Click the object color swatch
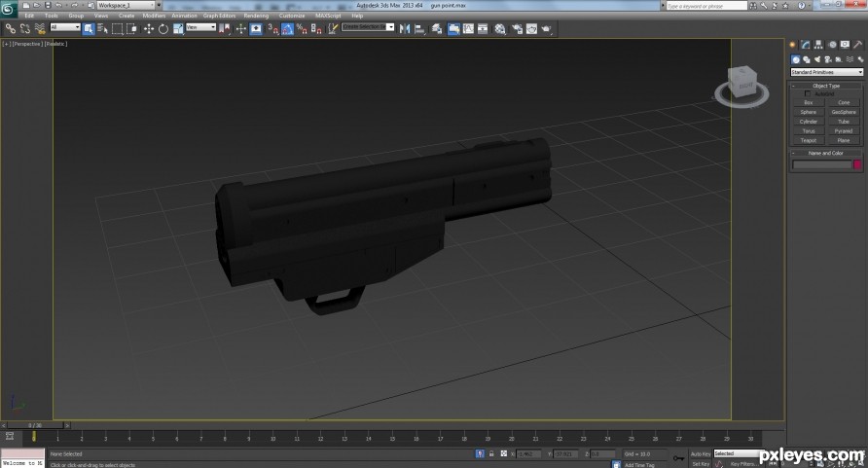Image resolution: width=868 pixels, height=468 pixels. [x=857, y=164]
